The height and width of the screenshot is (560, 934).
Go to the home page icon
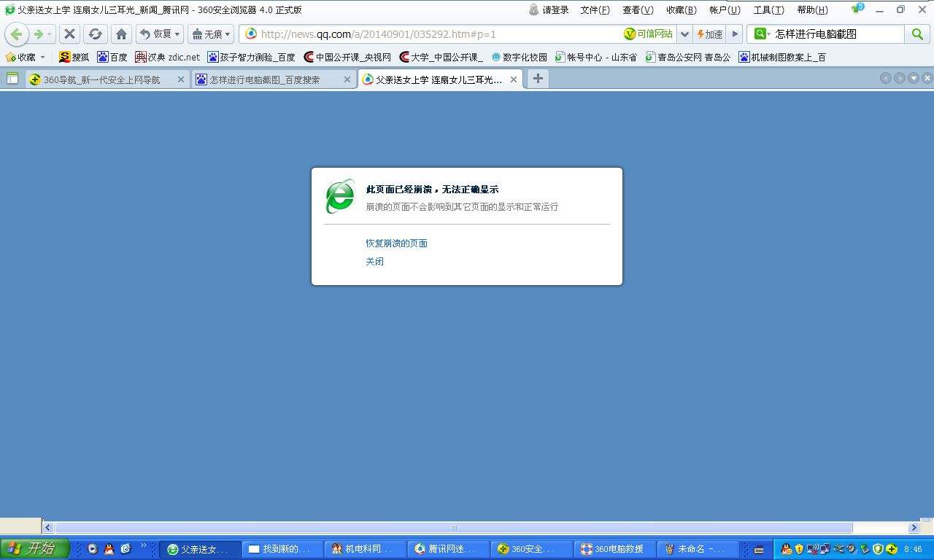coord(121,34)
